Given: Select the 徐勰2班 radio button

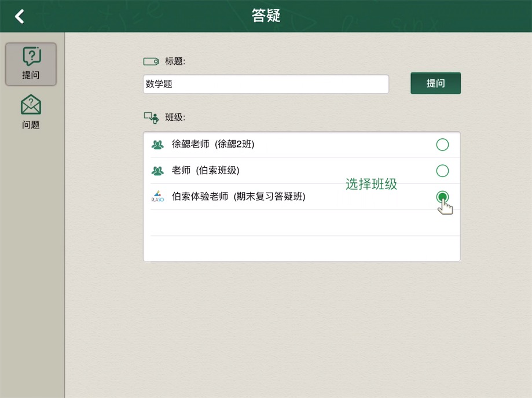Looking at the screenshot, I should click(x=442, y=145).
